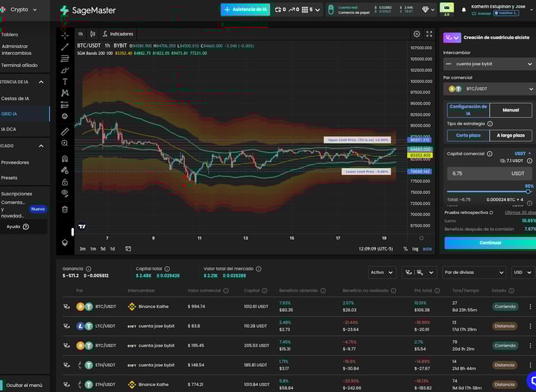
Task: Open the Par comercial BTC/USDT dropdown
Action: 489,89
